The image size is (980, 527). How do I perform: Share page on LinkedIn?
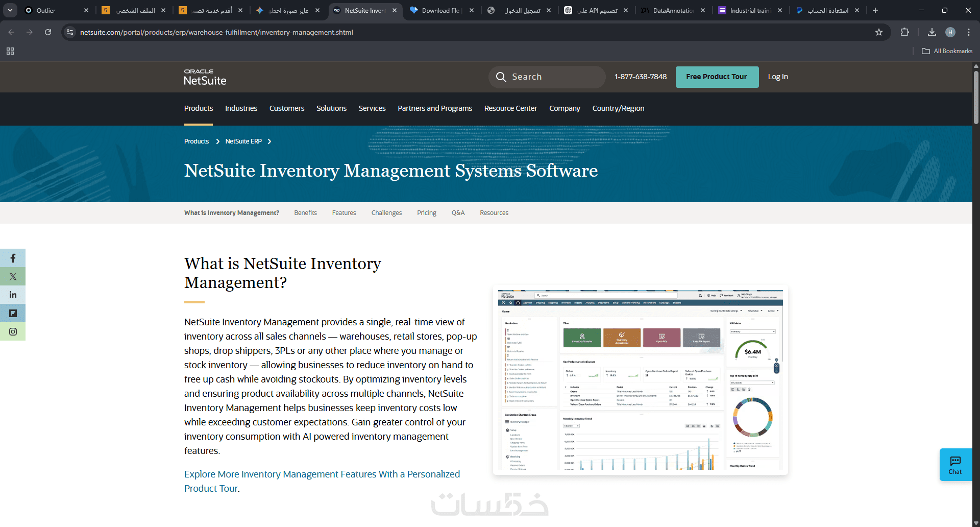point(13,295)
